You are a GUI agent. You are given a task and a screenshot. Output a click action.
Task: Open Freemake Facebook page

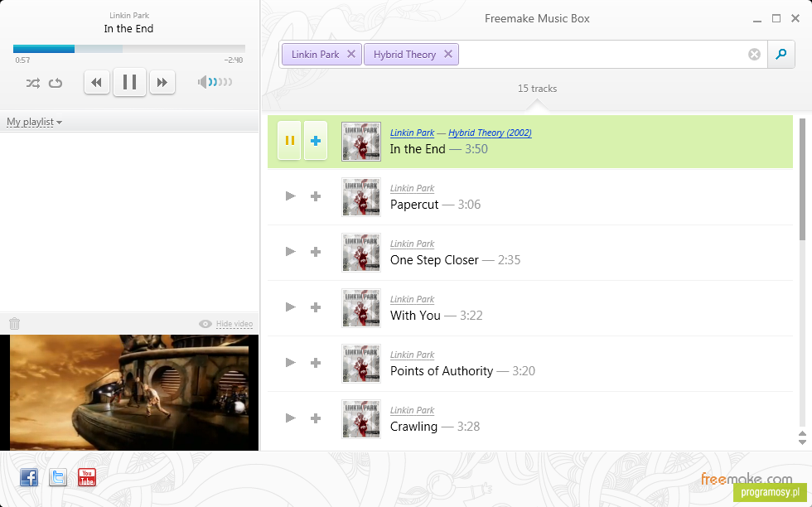29,477
